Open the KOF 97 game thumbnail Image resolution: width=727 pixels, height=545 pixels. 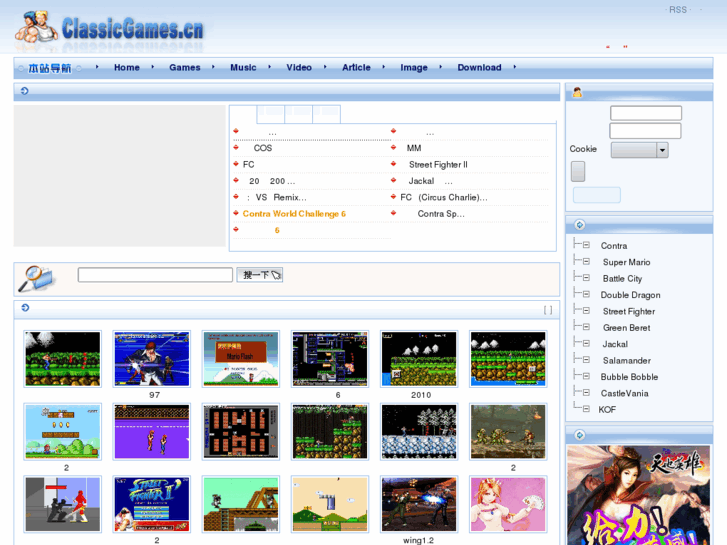152,359
